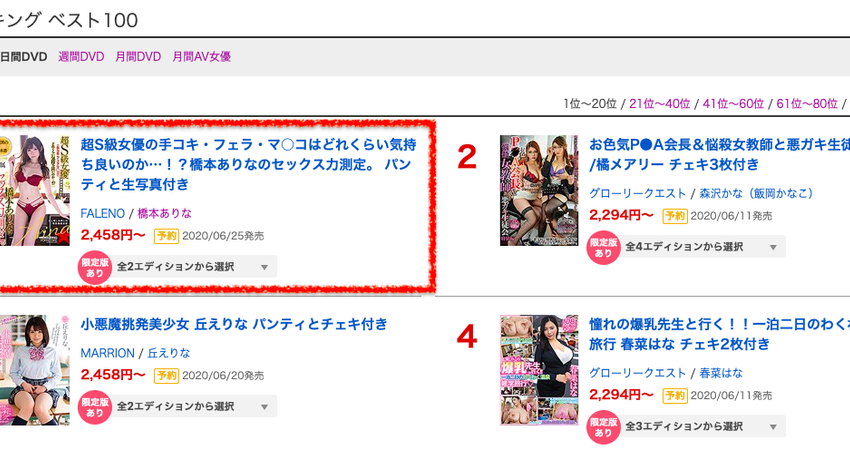Click the cover thumbnail of the rank 2 item
Viewport: 850px width, 450px height.
(x=539, y=190)
